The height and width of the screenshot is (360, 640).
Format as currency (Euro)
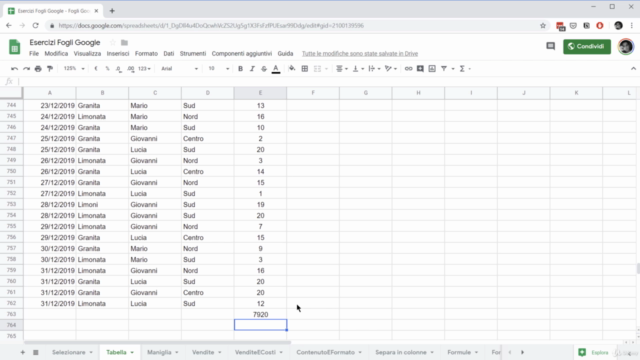pyautogui.click(x=96, y=69)
